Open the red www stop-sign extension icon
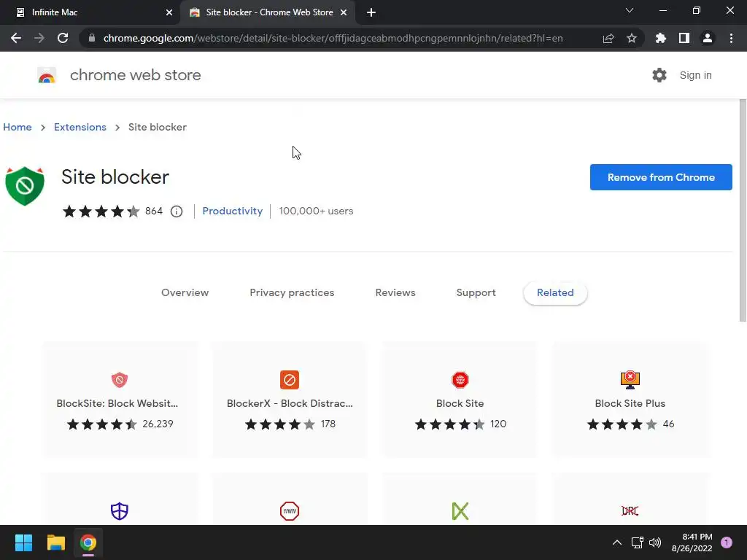The width and height of the screenshot is (747, 560). (x=290, y=511)
